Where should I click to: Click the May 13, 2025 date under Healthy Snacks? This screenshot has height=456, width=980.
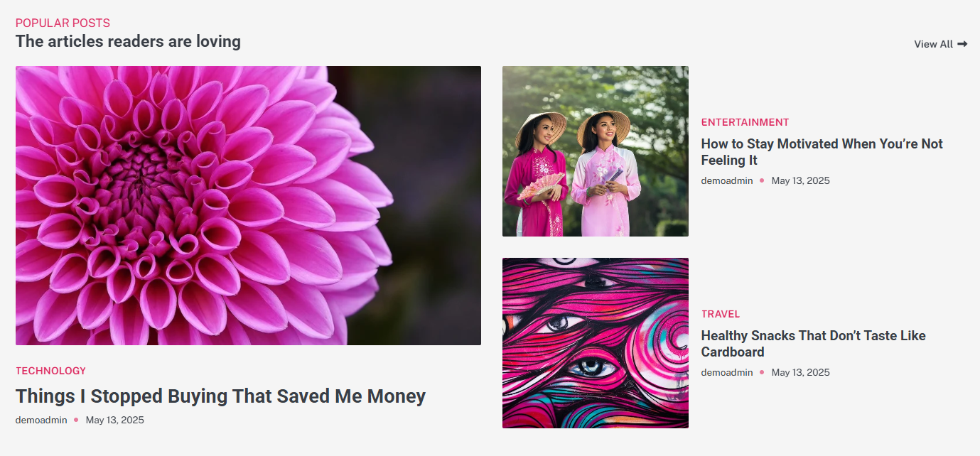[800, 372]
